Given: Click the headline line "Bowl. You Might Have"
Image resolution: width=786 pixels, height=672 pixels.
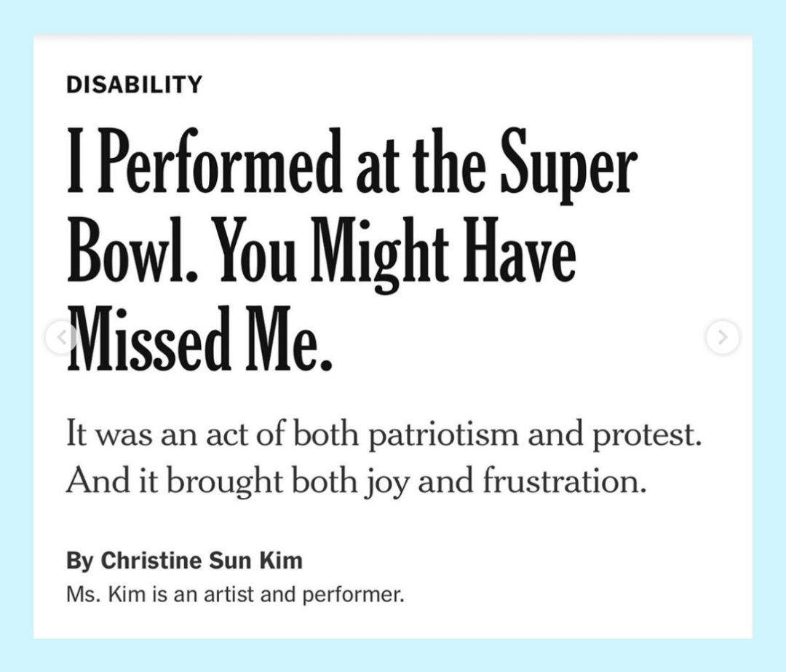Looking at the screenshot, I should point(321,250).
